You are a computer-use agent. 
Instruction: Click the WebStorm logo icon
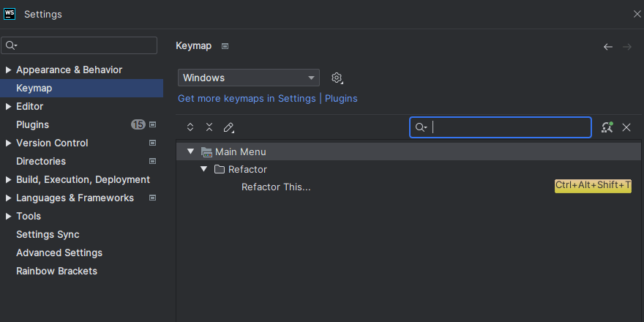(x=10, y=14)
